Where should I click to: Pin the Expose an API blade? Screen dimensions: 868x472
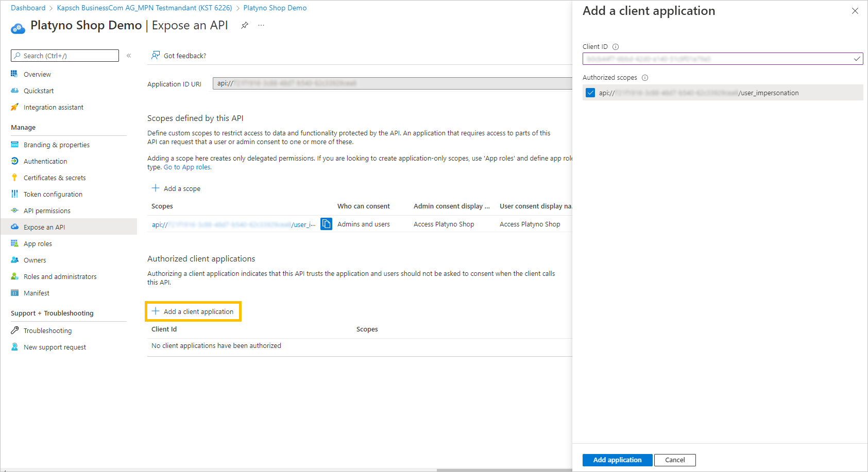(245, 25)
